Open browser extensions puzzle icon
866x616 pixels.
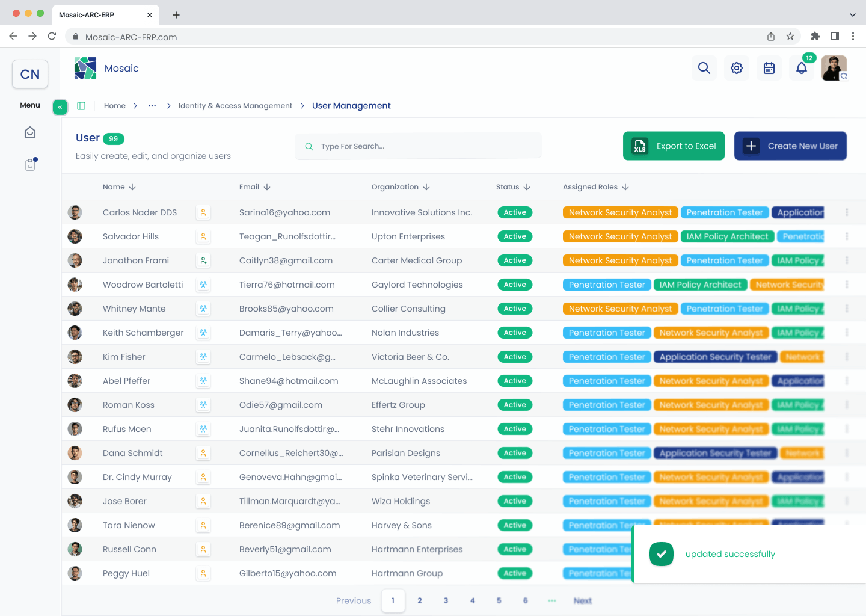pyautogui.click(x=815, y=37)
